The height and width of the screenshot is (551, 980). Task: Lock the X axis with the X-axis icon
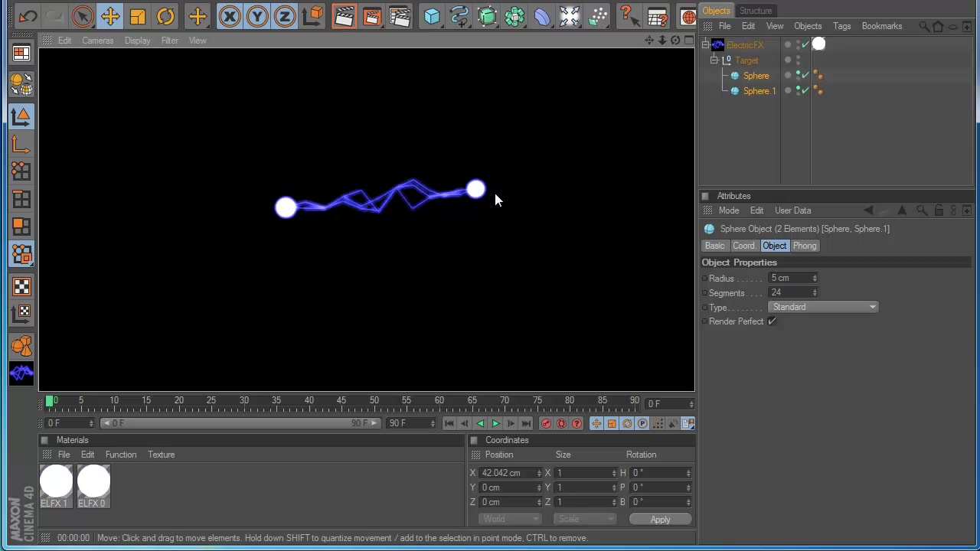click(x=230, y=16)
